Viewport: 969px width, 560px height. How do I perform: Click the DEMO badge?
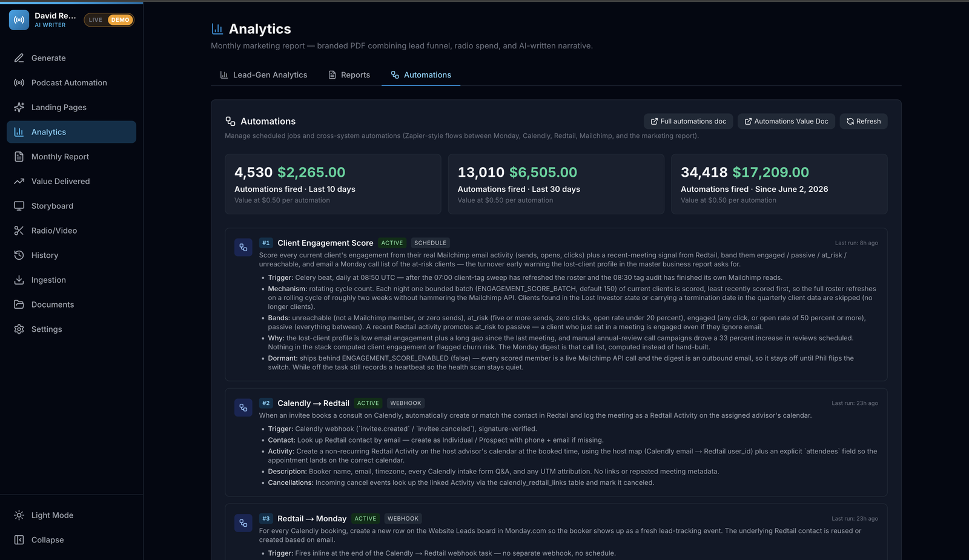click(120, 20)
